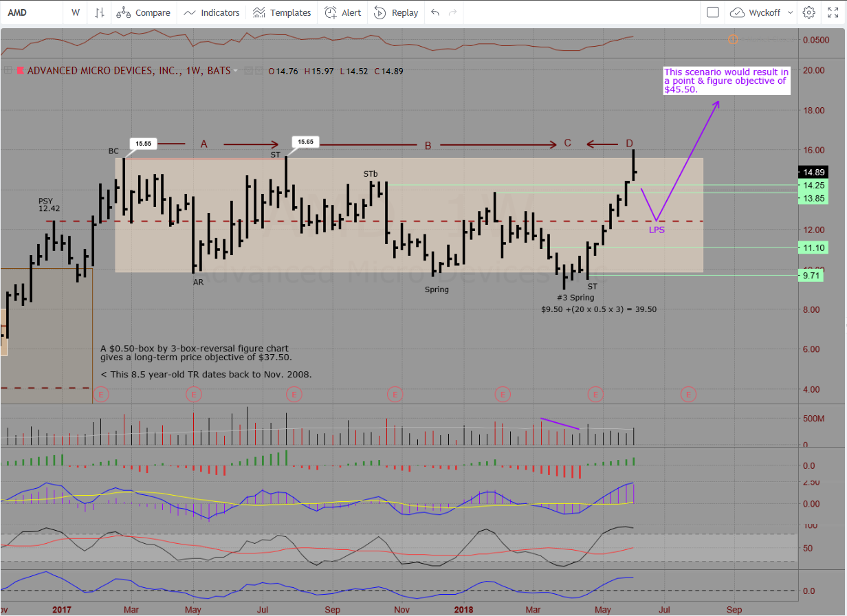Start bar Replay mode
This screenshot has height=616, width=847.
click(x=396, y=12)
